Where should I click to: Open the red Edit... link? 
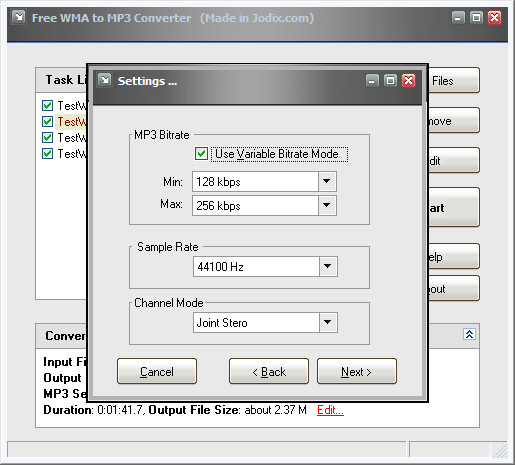tap(330, 410)
